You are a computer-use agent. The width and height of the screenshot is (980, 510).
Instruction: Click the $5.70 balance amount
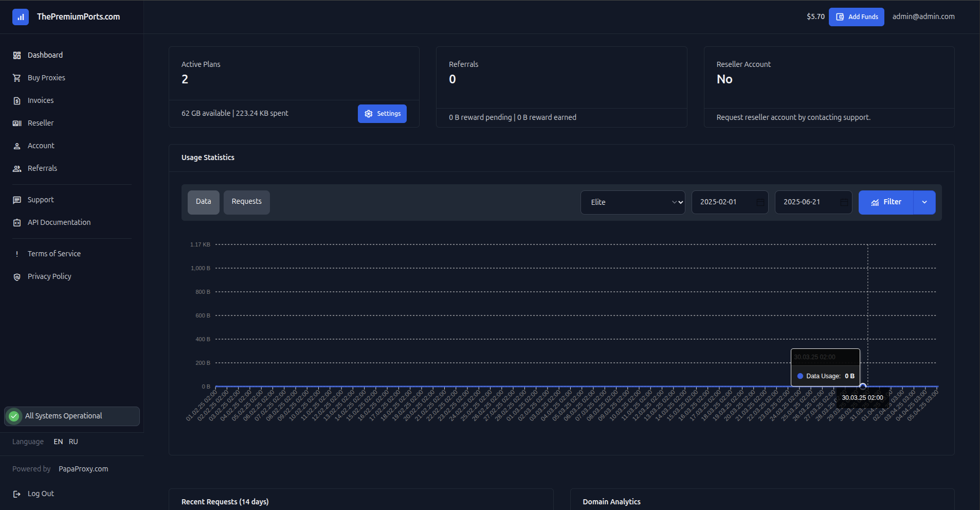pos(815,16)
